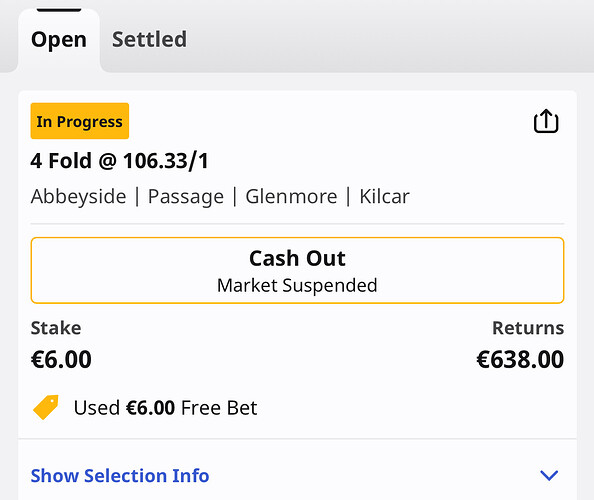
Task: Tap the Passage selection name
Action: point(186,197)
